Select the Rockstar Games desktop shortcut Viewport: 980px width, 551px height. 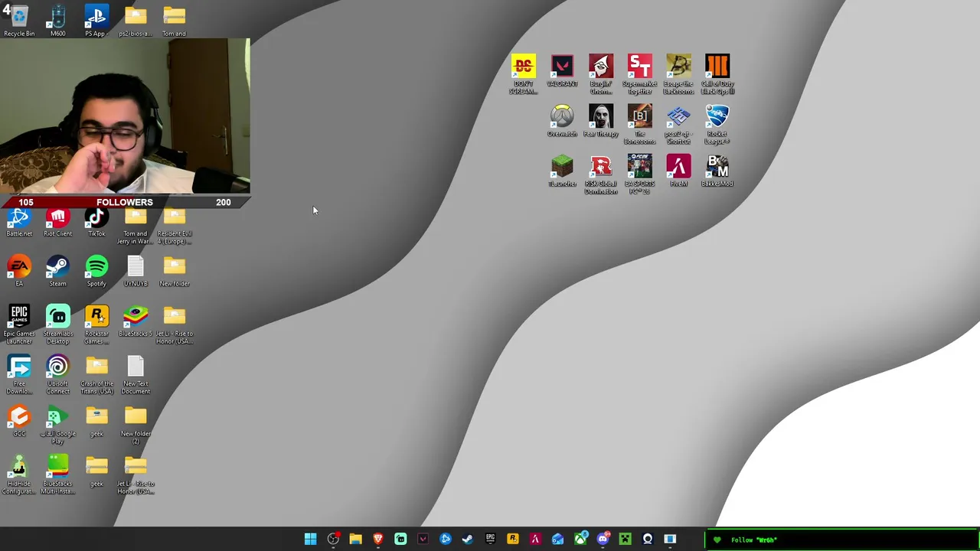[x=96, y=324]
